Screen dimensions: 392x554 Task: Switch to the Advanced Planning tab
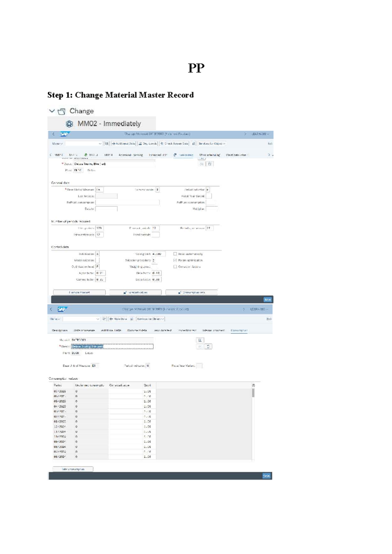tap(131, 155)
